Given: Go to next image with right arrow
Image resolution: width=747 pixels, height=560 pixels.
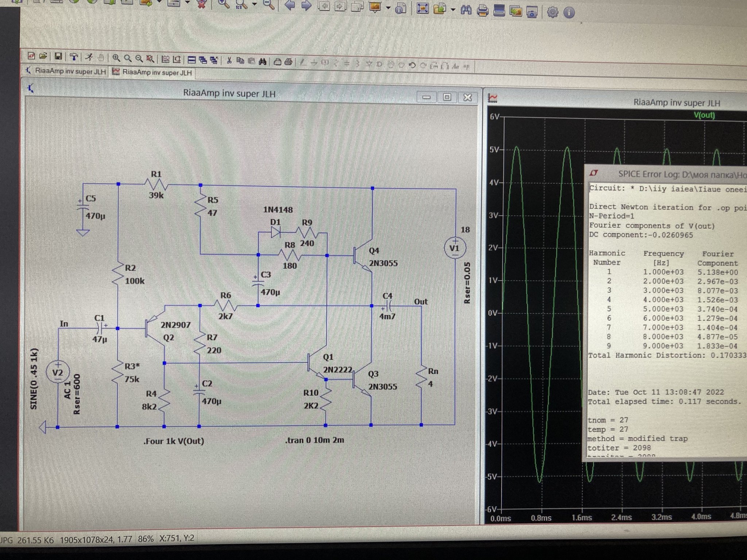Looking at the screenshot, I should (x=306, y=5).
